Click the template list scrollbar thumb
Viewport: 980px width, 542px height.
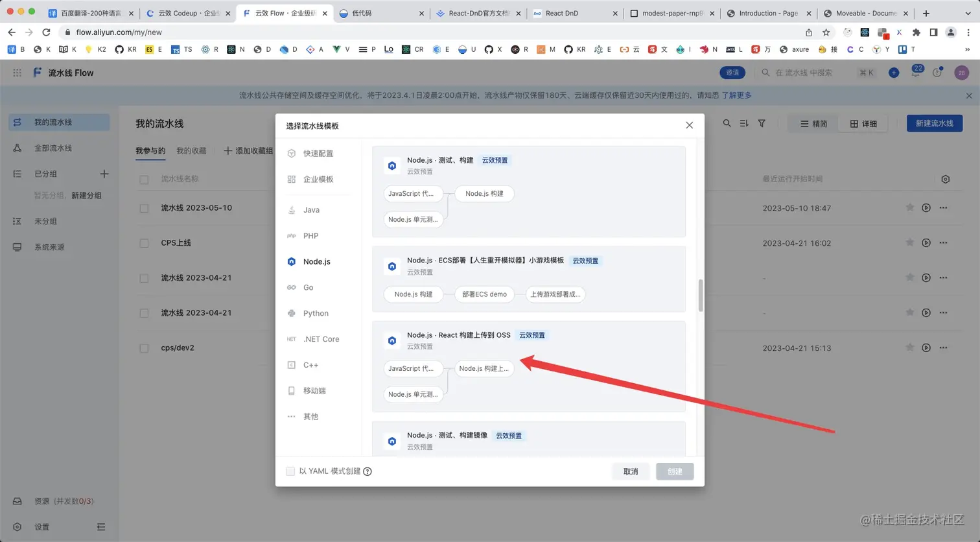pyautogui.click(x=701, y=296)
